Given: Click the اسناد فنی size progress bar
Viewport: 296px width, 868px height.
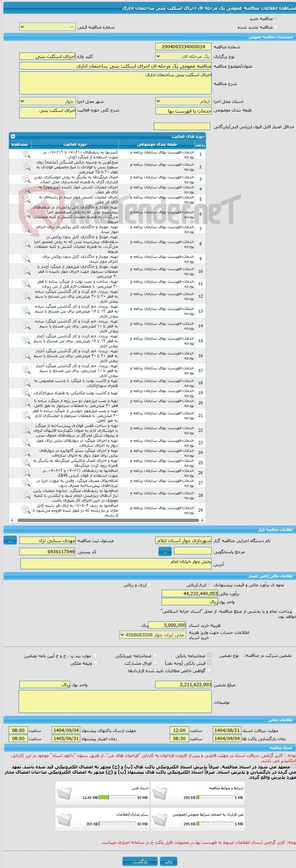Looking at the screenshot, I should point(117,797).
